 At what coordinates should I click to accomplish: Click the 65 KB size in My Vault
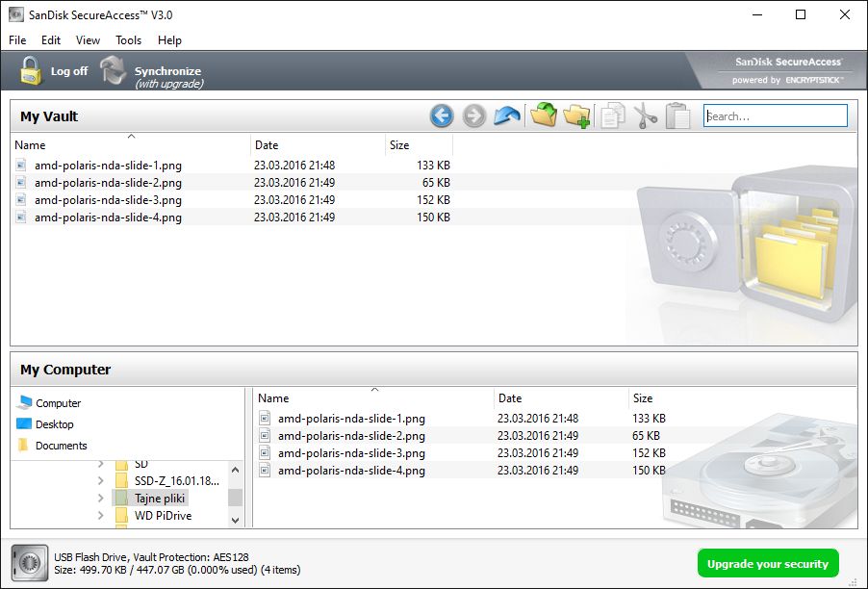tap(436, 182)
